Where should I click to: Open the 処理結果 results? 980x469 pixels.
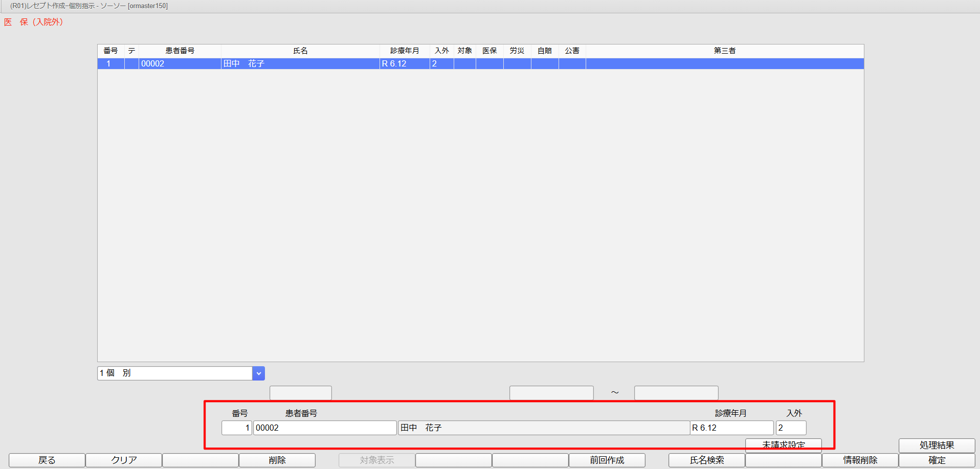tap(937, 445)
